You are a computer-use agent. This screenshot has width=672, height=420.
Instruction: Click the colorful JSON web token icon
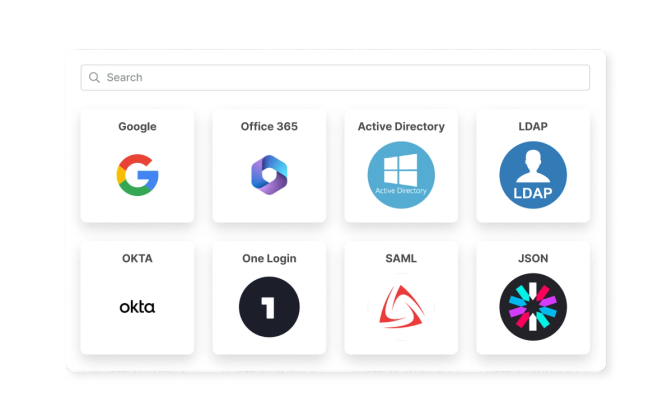tap(533, 307)
